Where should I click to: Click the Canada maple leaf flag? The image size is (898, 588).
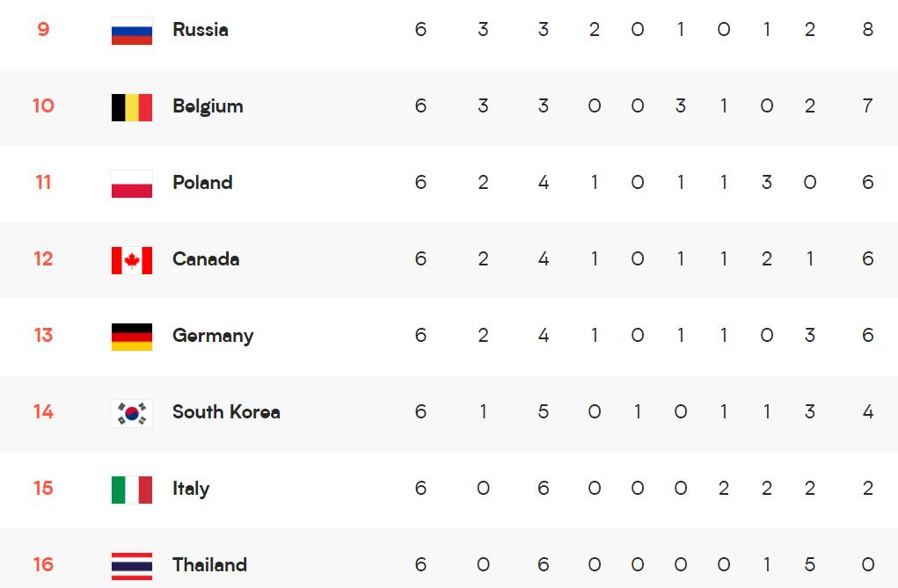tap(132, 260)
